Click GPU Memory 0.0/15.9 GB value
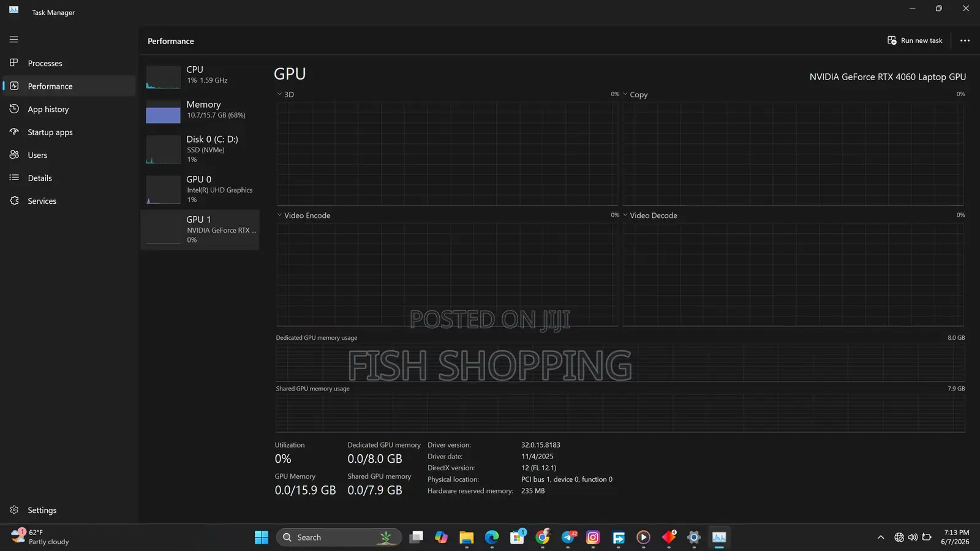 tap(305, 490)
